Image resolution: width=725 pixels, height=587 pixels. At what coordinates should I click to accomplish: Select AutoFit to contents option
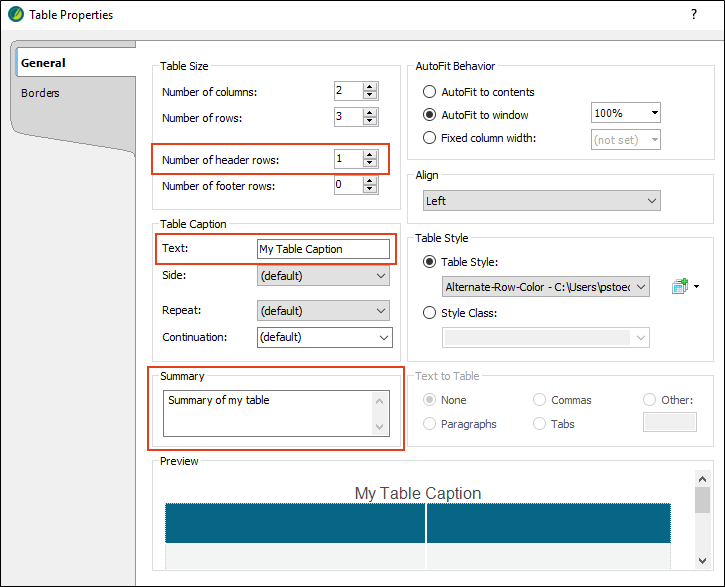click(x=430, y=92)
